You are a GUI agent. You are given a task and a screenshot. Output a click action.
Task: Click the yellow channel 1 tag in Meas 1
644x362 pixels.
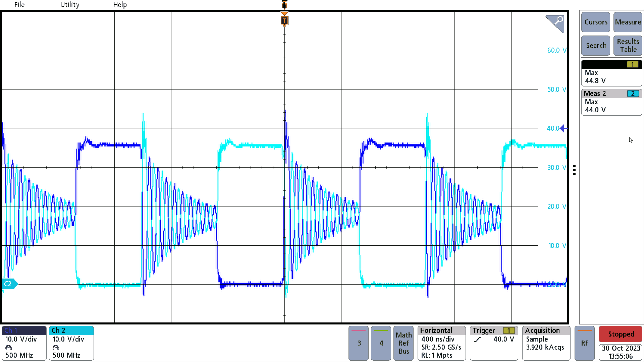(633, 64)
